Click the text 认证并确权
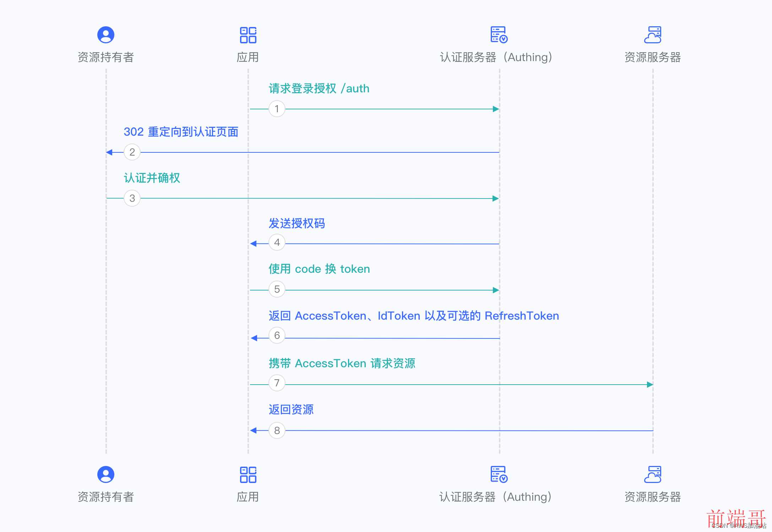 [152, 178]
